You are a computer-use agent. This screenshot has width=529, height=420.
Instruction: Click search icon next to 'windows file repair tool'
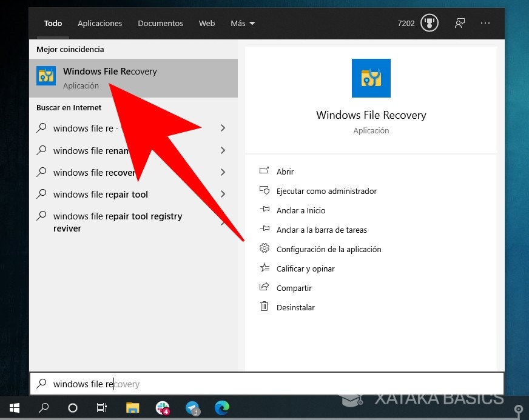[41, 194]
